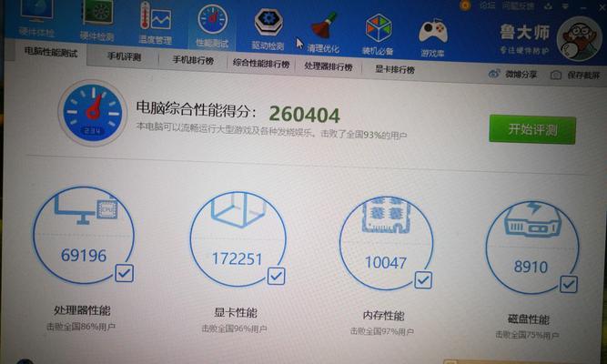This screenshot has width=607, height=364.
Task: Switch to the 电脑性能测试 tab
Action: click(50, 52)
